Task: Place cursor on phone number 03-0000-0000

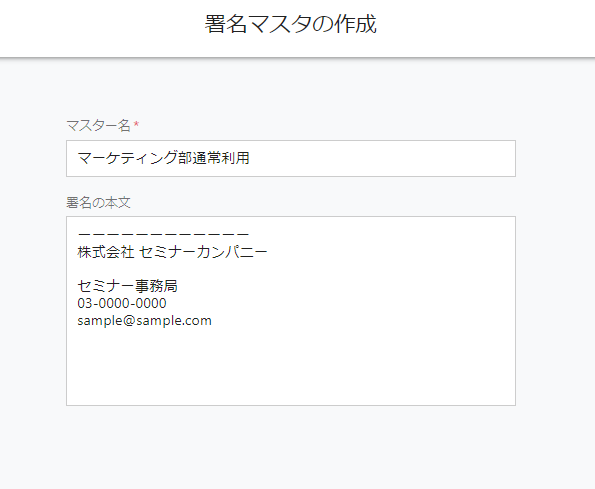Action: (122, 303)
